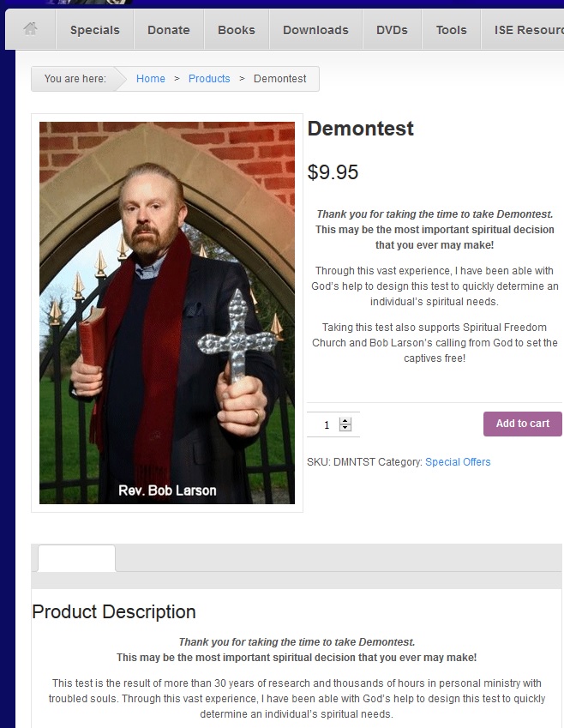This screenshot has width=564, height=728.
Task: Click the Product Description heading
Action: [x=114, y=612]
